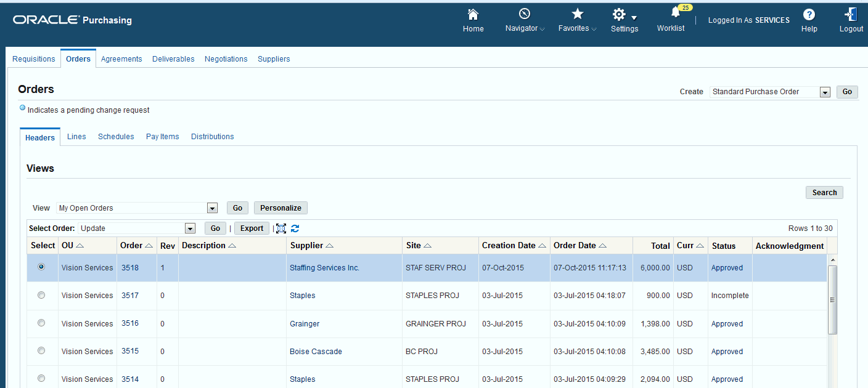The width and height of the screenshot is (868, 388).
Task: Click the scrollbar up arrow
Action: (832, 260)
